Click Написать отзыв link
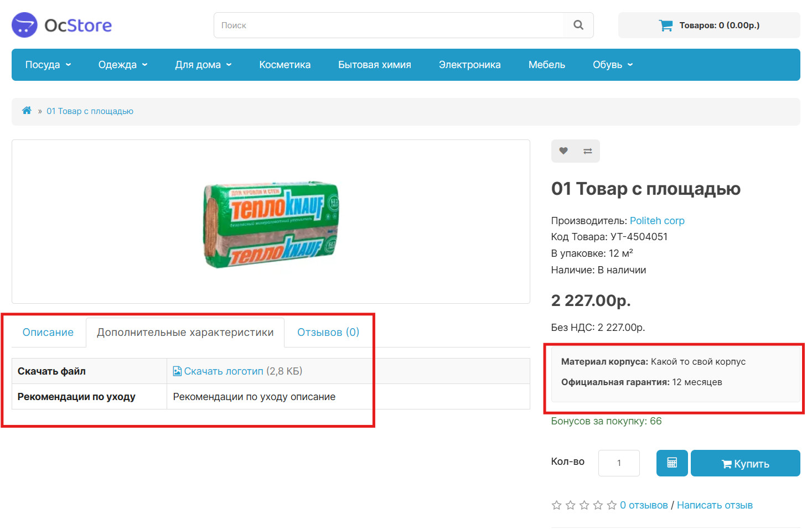The height and width of the screenshot is (529, 812). click(715, 505)
